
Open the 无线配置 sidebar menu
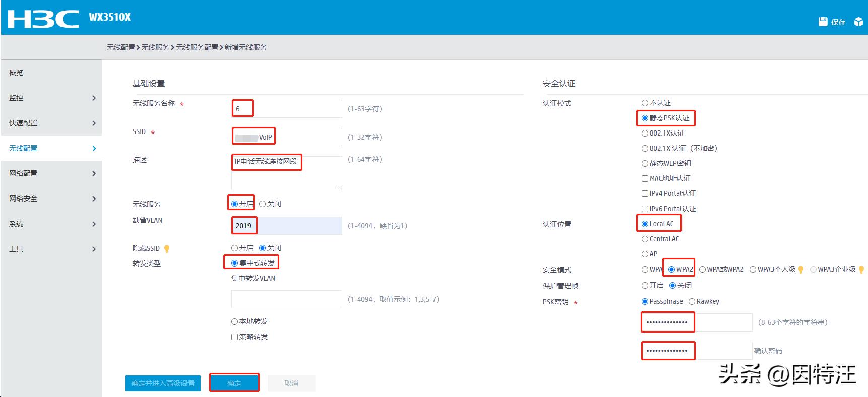51,148
